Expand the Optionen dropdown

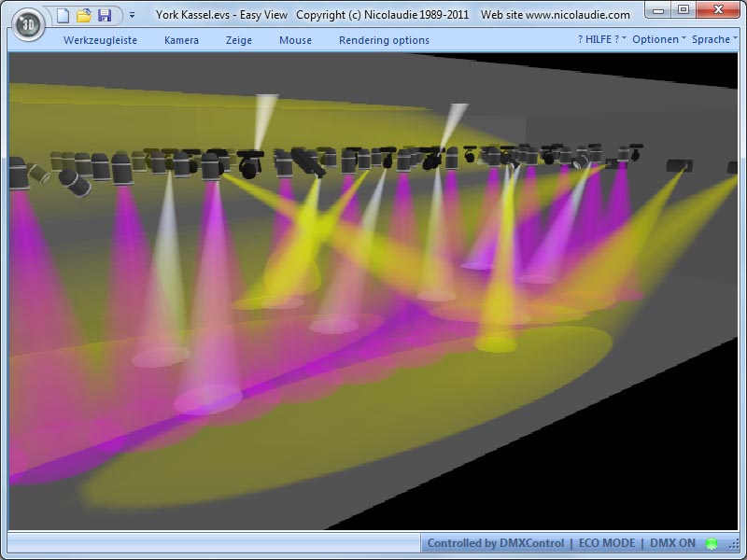(x=658, y=39)
